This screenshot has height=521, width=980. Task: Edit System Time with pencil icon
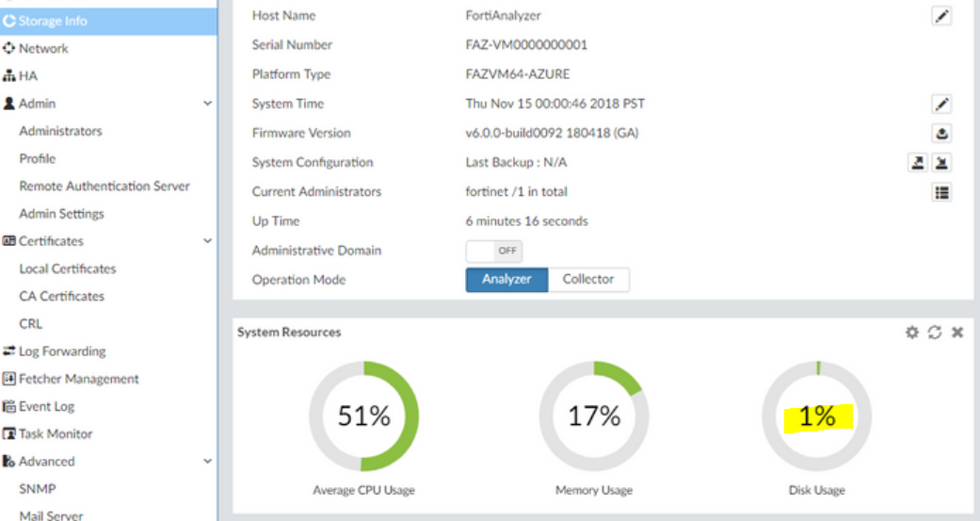(941, 104)
